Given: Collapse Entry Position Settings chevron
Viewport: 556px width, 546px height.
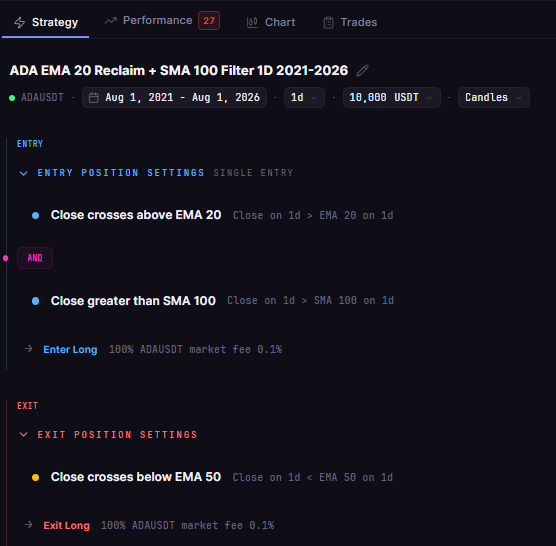Looking at the screenshot, I should [x=23, y=173].
